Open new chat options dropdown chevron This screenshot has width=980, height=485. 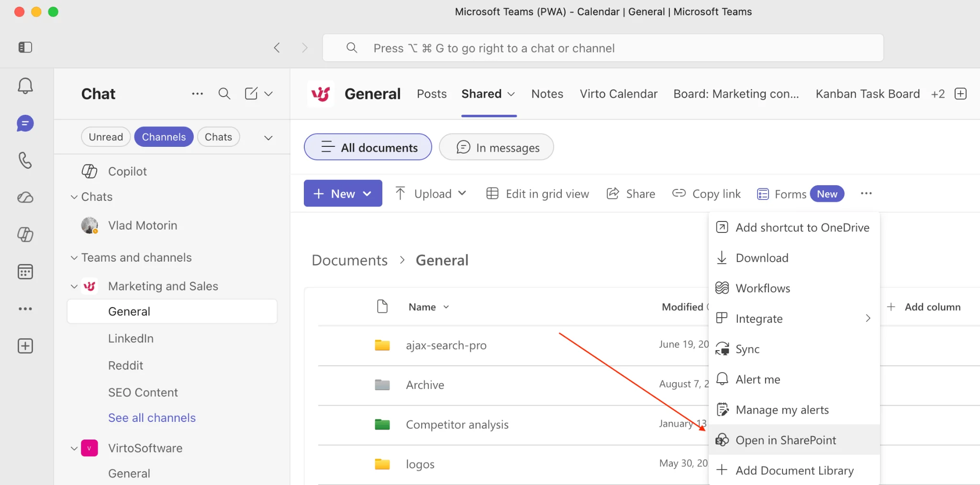pyautogui.click(x=268, y=94)
